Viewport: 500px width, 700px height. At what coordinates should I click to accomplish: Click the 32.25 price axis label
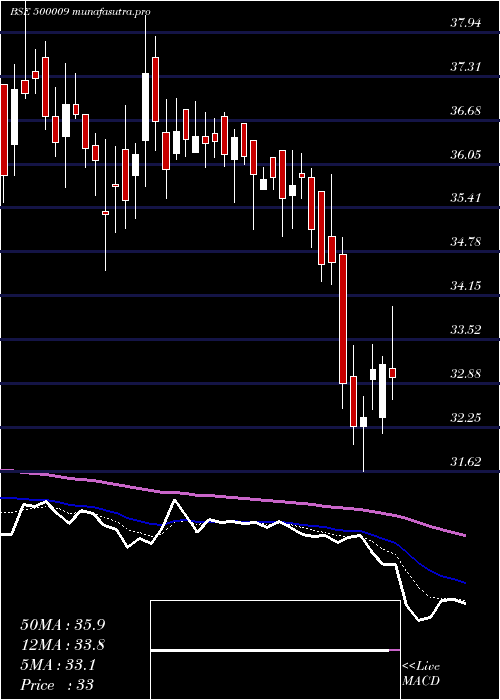click(466, 418)
